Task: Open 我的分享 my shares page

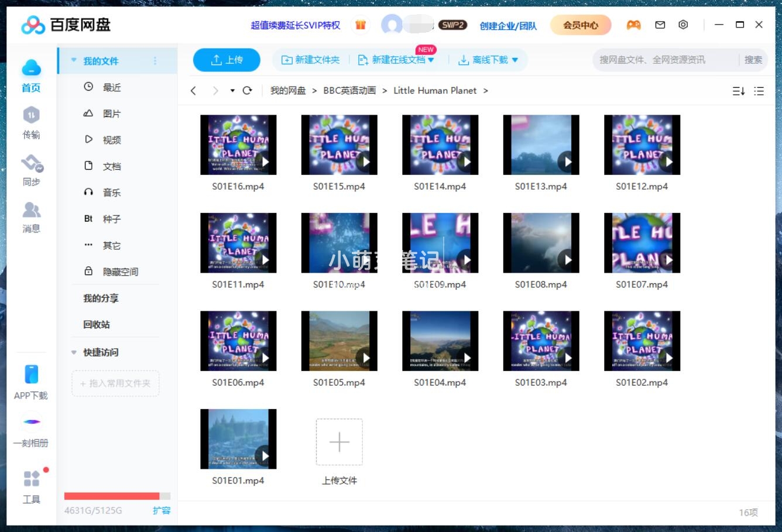Action: point(100,298)
